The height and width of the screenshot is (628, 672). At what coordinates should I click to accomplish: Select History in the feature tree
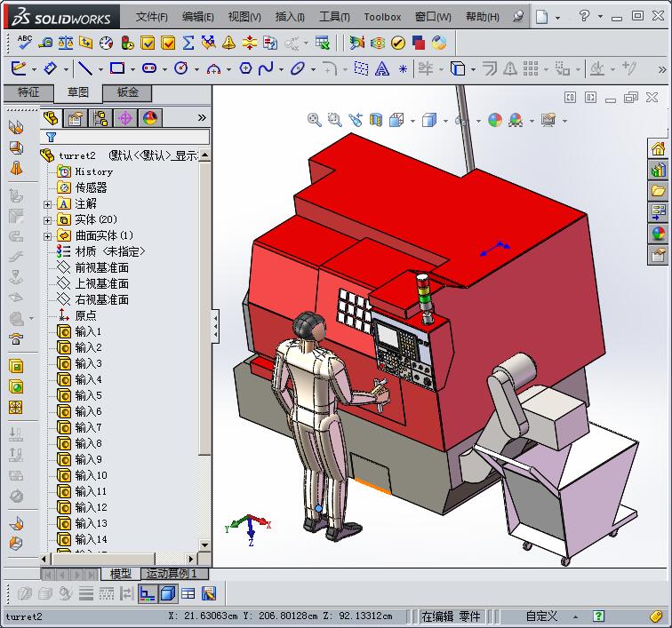pyautogui.click(x=94, y=171)
